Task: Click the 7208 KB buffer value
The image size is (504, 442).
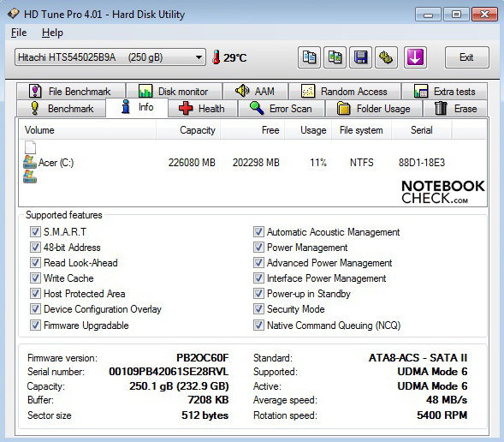Action: (208, 400)
